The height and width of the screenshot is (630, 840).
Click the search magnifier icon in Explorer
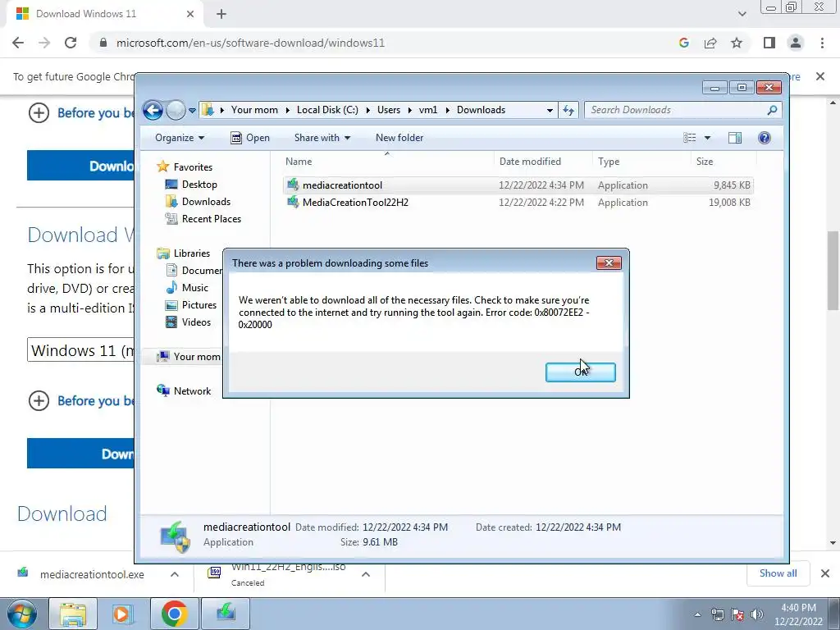point(772,110)
